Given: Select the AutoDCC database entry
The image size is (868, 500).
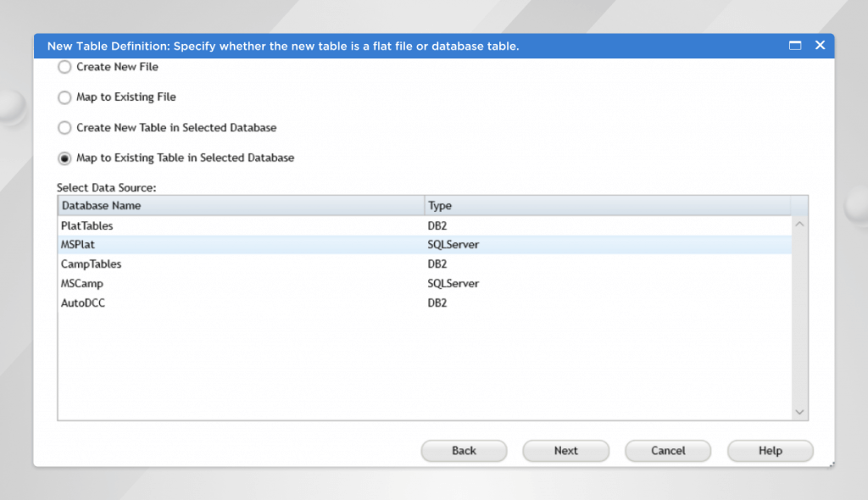Looking at the screenshot, I should click(x=83, y=303).
